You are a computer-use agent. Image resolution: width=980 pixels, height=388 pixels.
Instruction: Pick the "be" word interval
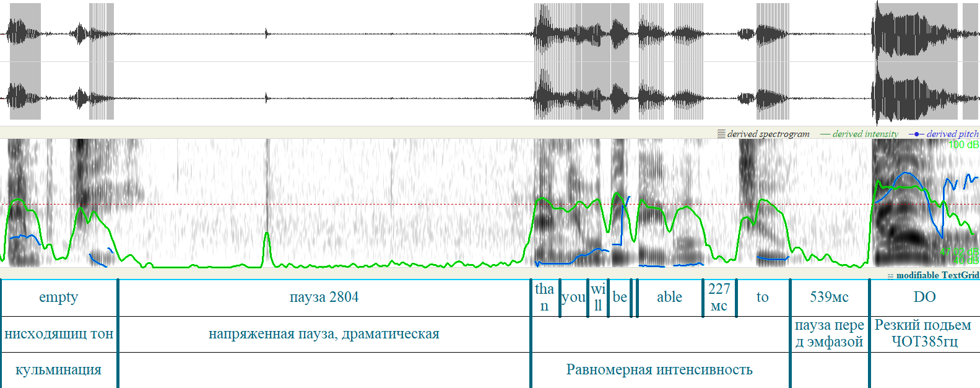[x=620, y=298]
